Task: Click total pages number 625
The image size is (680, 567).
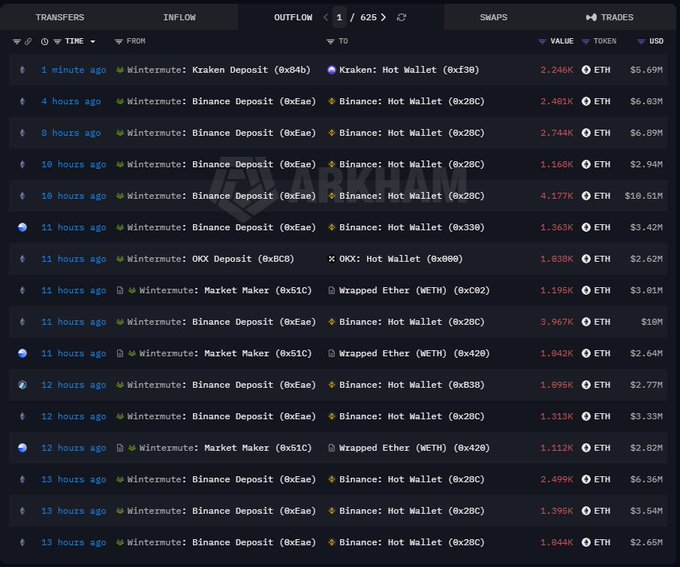Action: [x=368, y=17]
